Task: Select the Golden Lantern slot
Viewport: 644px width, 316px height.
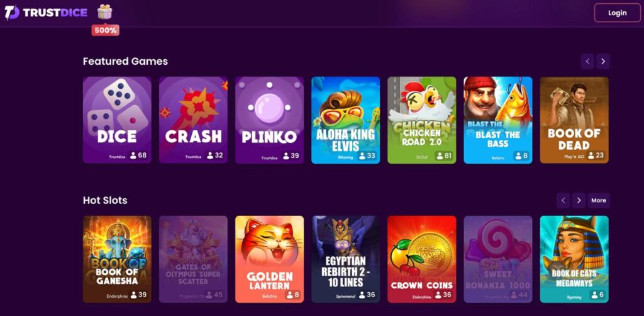Action: pyautogui.click(x=269, y=259)
